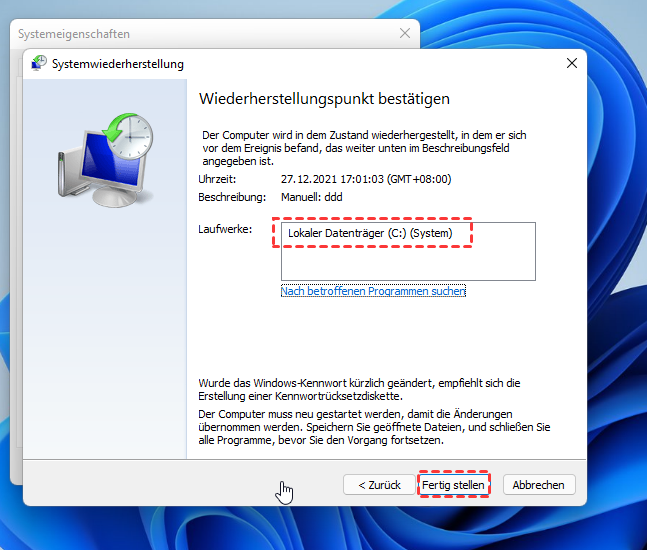Viewport: 647px width, 550px height.
Task: Click the description value Manuell: ddd
Action: pyautogui.click(x=312, y=197)
